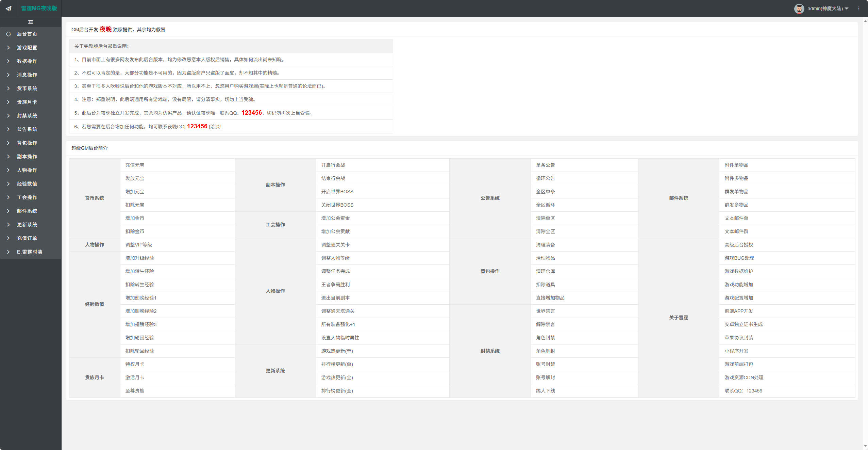Viewport: 868px width, 450px height.
Task: Expand the 人物操作 sidebar section
Action: pyautogui.click(x=27, y=170)
